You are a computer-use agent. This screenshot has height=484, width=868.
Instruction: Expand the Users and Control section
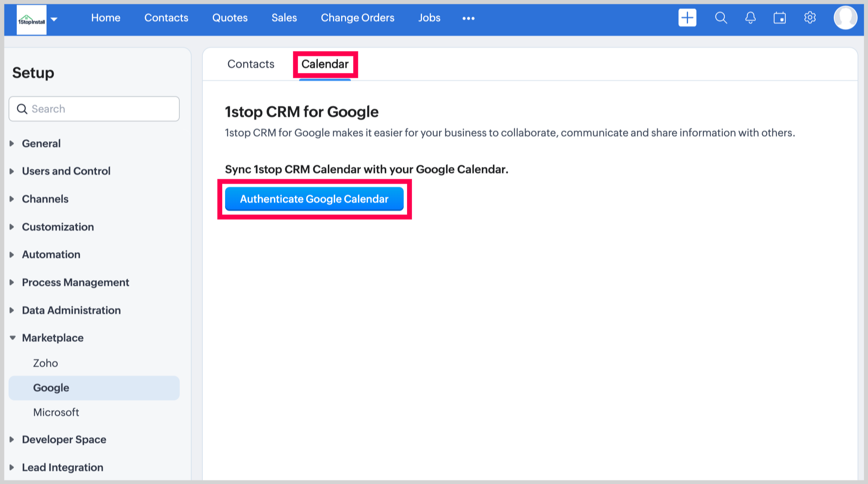pyautogui.click(x=66, y=171)
